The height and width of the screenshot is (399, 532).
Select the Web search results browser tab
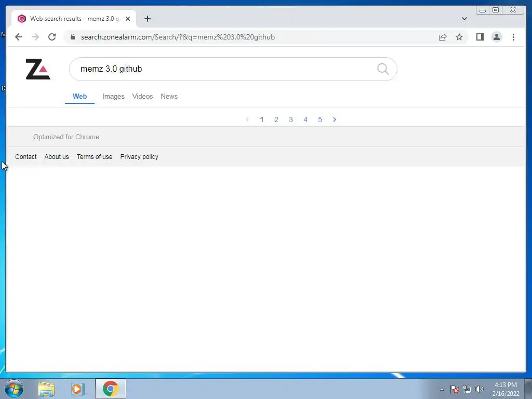[x=74, y=19]
